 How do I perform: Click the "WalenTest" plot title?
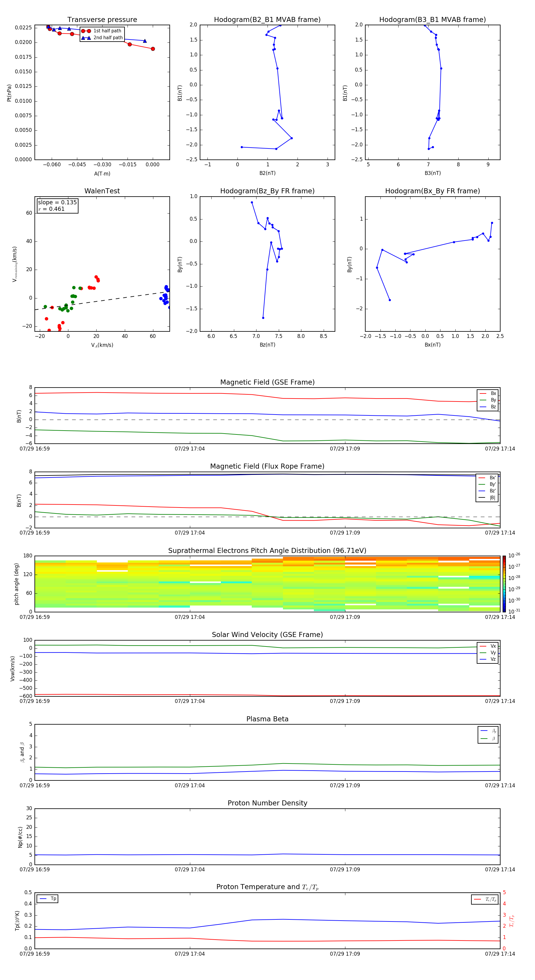click(x=102, y=191)
